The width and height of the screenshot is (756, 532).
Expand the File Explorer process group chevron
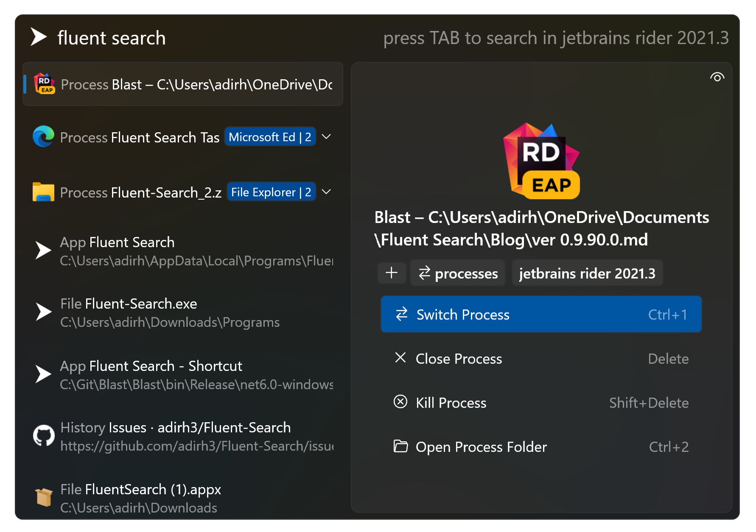(x=326, y=192)
